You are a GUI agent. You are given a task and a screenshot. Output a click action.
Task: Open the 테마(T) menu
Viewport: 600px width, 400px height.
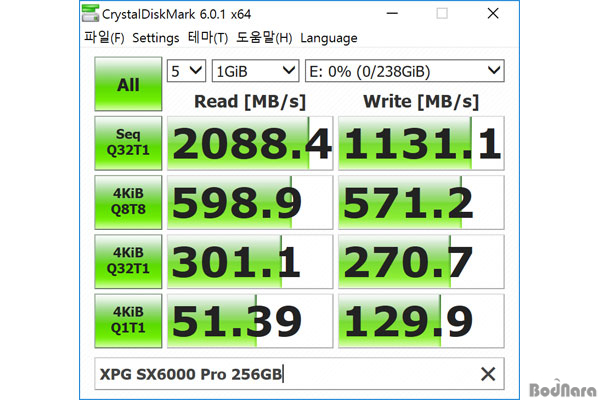208,38
